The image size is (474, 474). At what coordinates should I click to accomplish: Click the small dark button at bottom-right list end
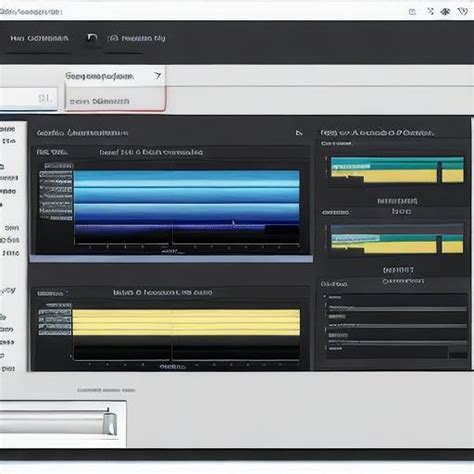pos(458,355)
